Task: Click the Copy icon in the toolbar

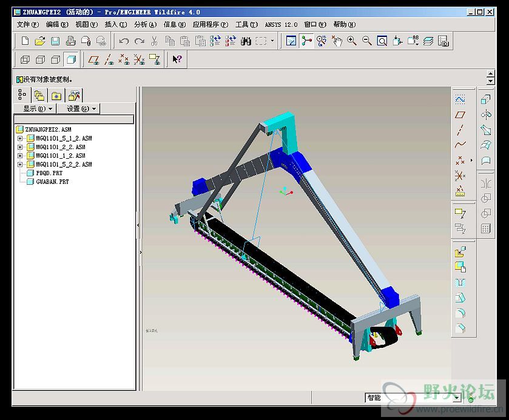Action: click(x=170, y=41)
